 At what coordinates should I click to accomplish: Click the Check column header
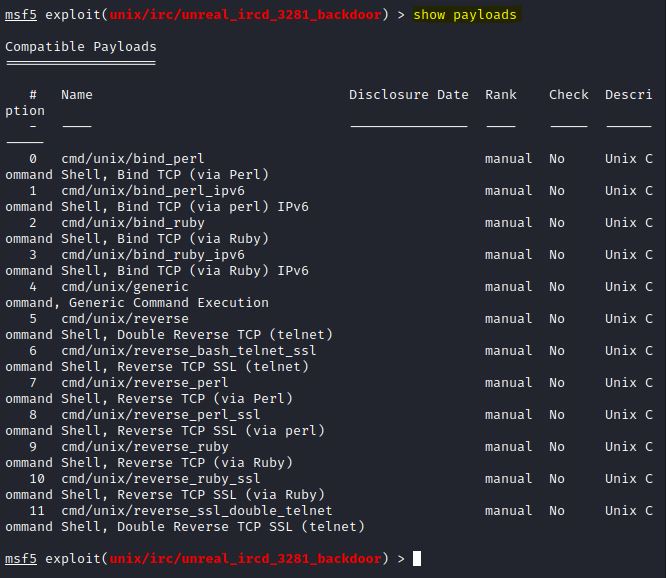(568, 95)
